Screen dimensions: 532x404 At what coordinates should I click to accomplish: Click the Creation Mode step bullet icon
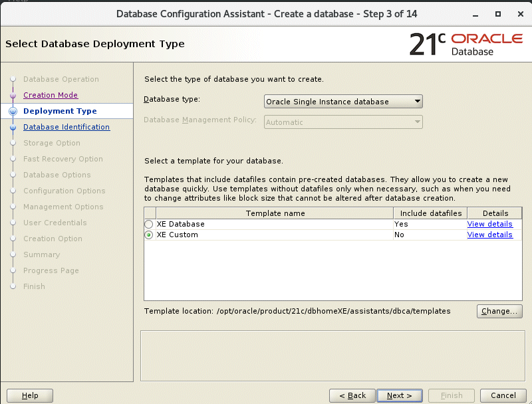[x=13, y=96]
